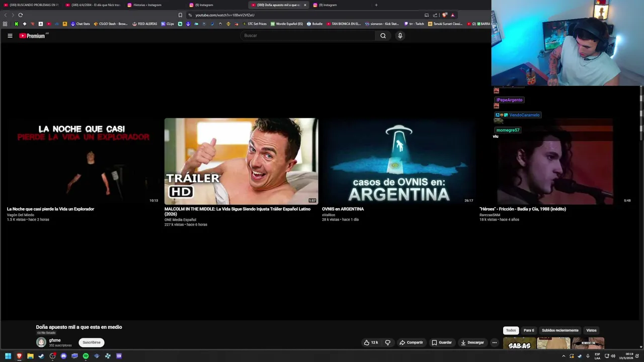Select the Subidos recientemente filter chip

click(560, 330)
